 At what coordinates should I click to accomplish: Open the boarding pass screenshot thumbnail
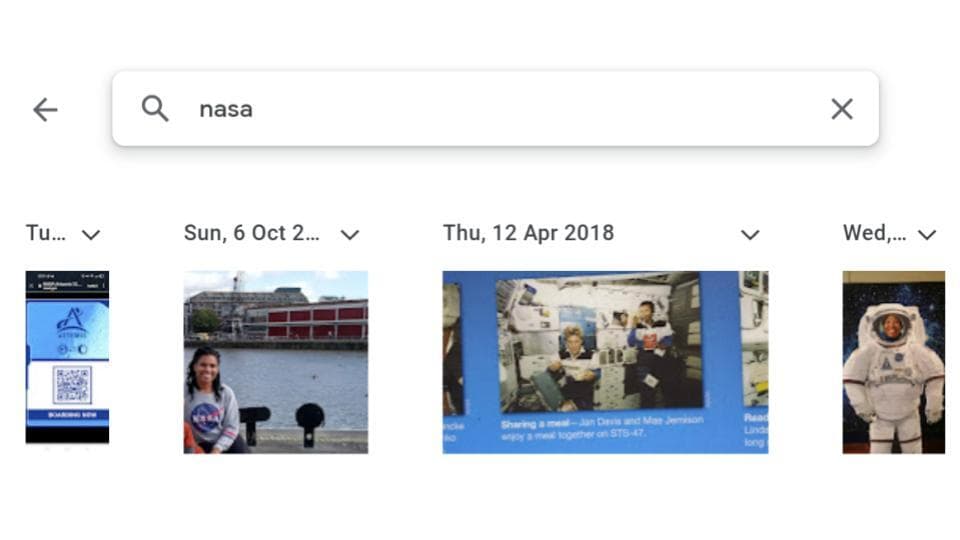67,357
